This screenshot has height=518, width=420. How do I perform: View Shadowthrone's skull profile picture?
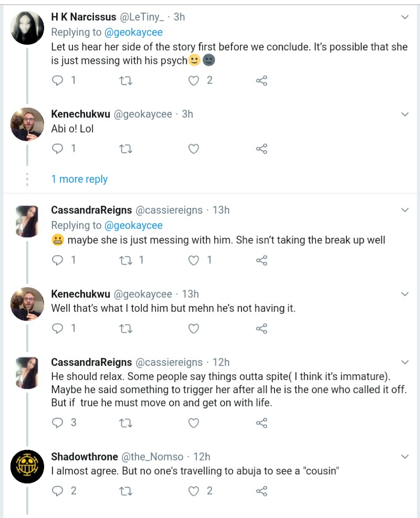coord(27,466)
